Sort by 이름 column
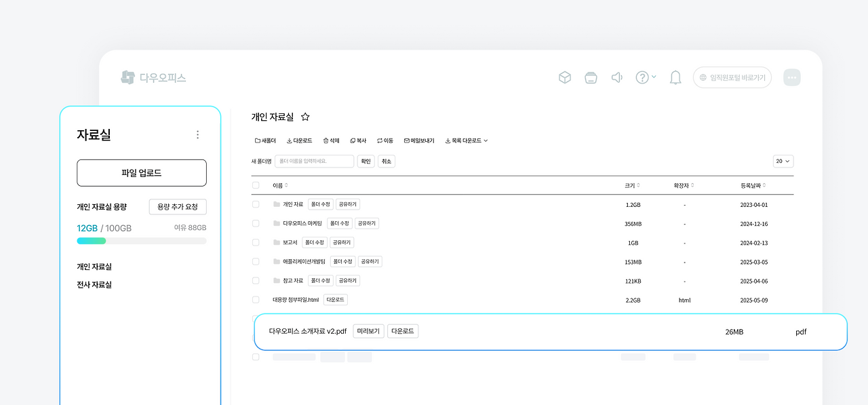This screenshot has width=868, height=405. pos(280,185)
